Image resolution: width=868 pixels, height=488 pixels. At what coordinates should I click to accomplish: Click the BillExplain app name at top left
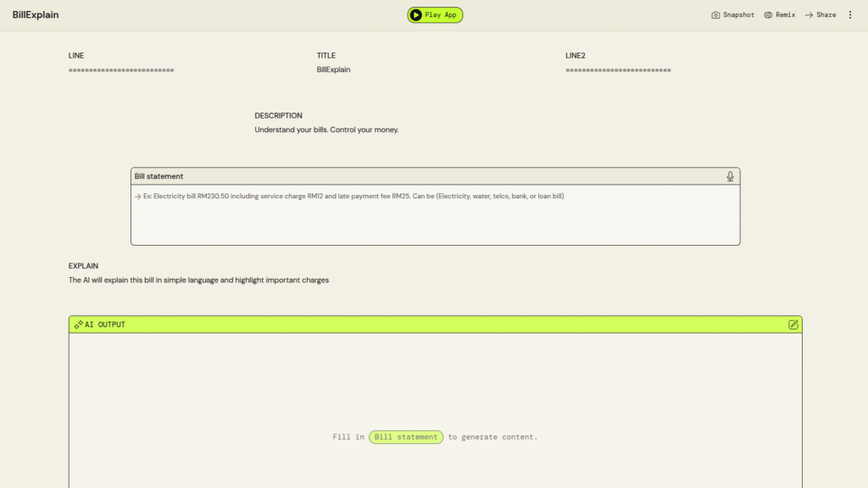(36, 15)
